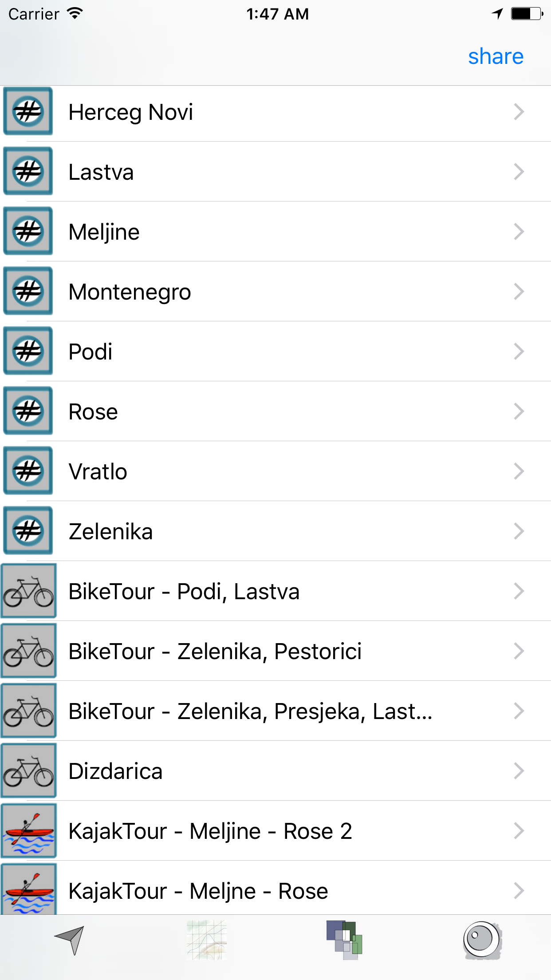Open the chevron for BikeTour Zelenika, Pestorici

pos(519,651)
